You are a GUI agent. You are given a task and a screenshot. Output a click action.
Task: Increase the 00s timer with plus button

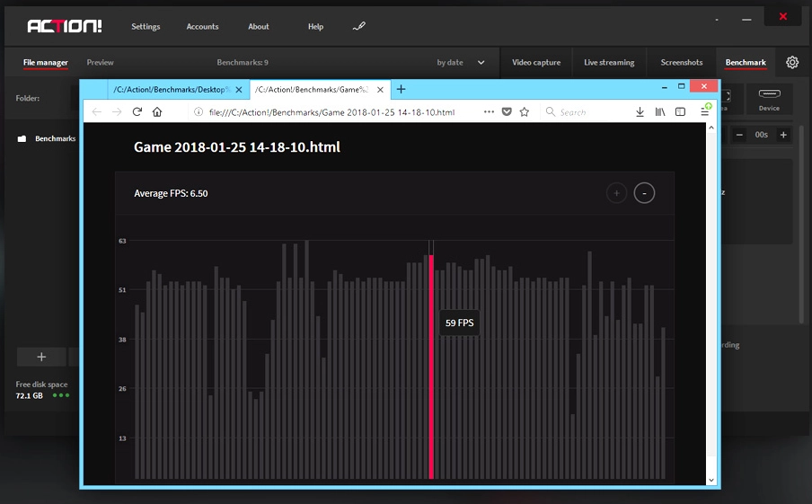pyautogui.click(x=783, y=135)
